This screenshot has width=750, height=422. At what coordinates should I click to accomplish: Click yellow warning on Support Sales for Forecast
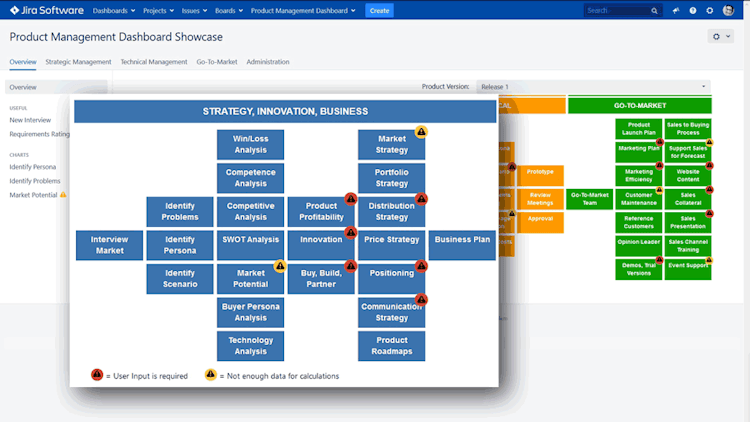[709, 142]
